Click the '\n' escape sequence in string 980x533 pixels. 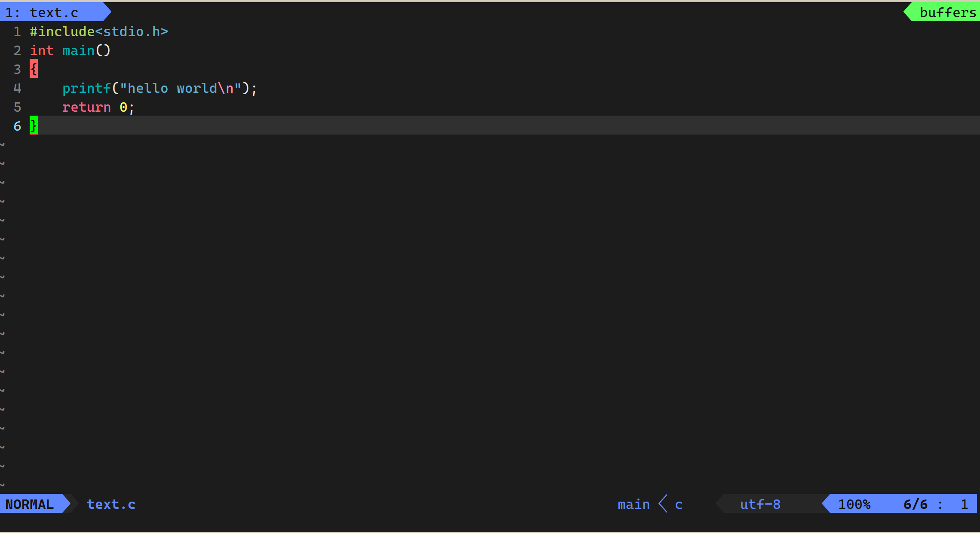tap(226, 88)
